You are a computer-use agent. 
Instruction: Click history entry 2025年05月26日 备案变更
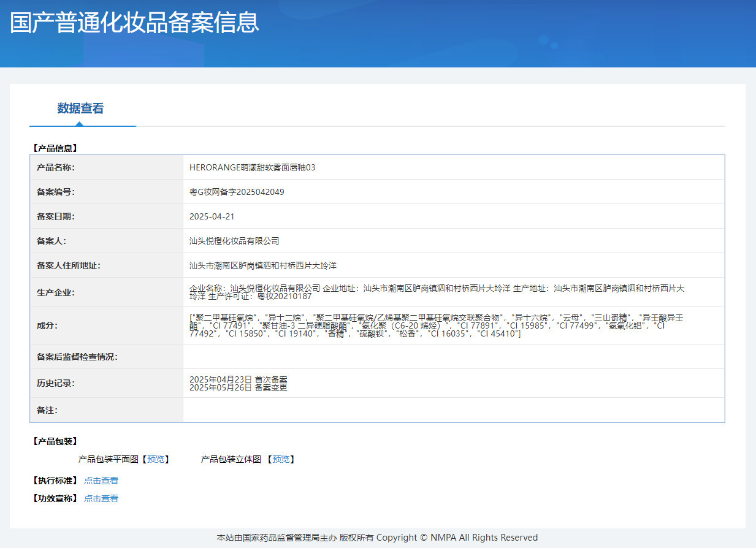[239, 387]
